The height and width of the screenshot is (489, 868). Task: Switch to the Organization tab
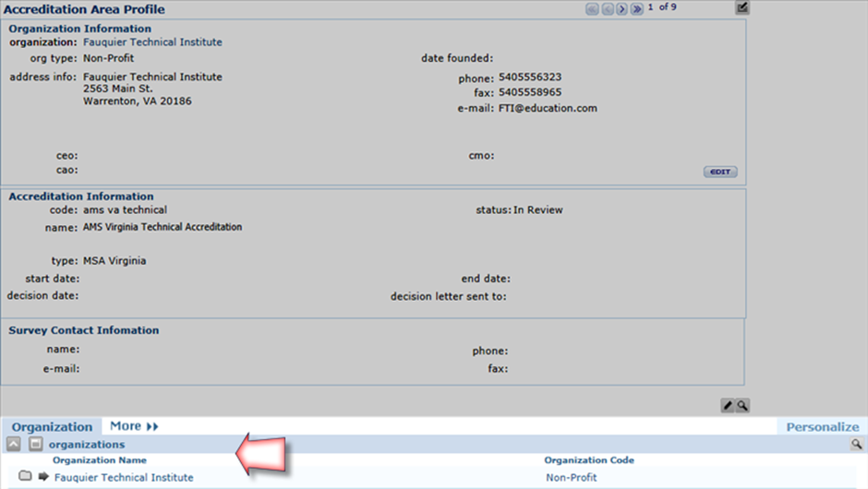52,427
